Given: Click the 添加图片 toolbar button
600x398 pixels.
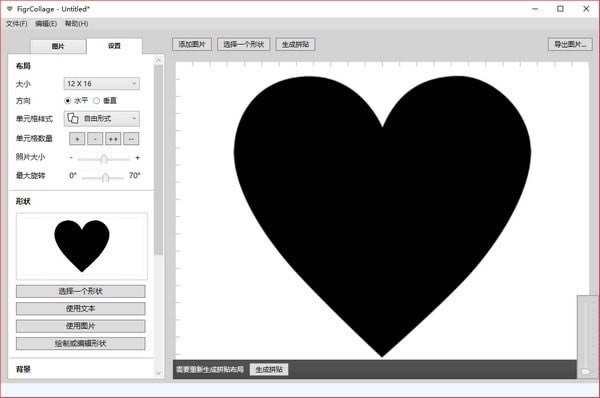Looking at the screenshot, I should point(192,44).
